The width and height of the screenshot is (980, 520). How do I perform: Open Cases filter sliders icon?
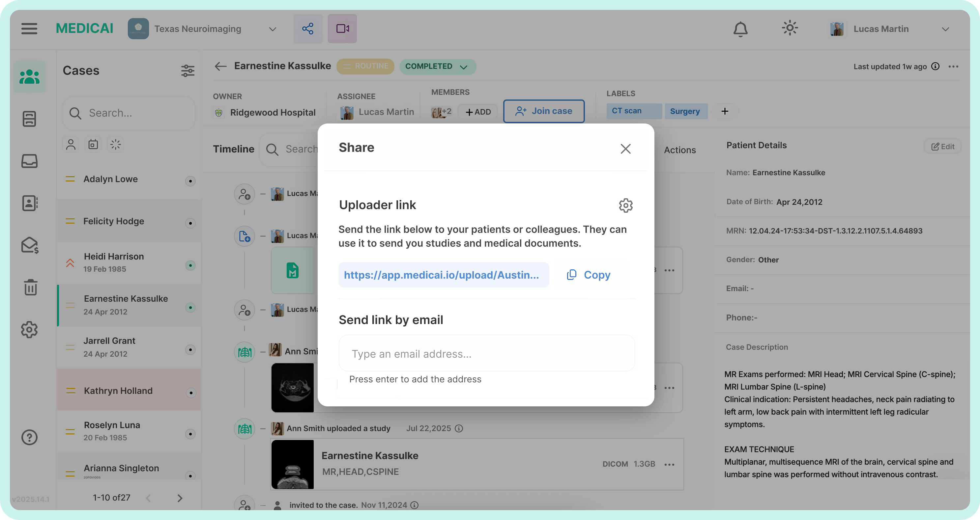[187, 71]
